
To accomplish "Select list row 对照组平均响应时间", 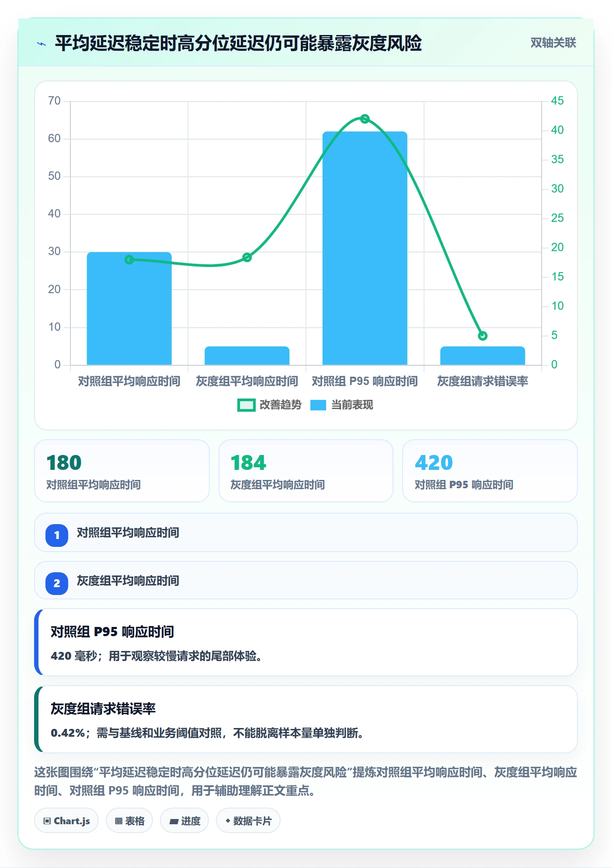I will (x=306, y=532).
